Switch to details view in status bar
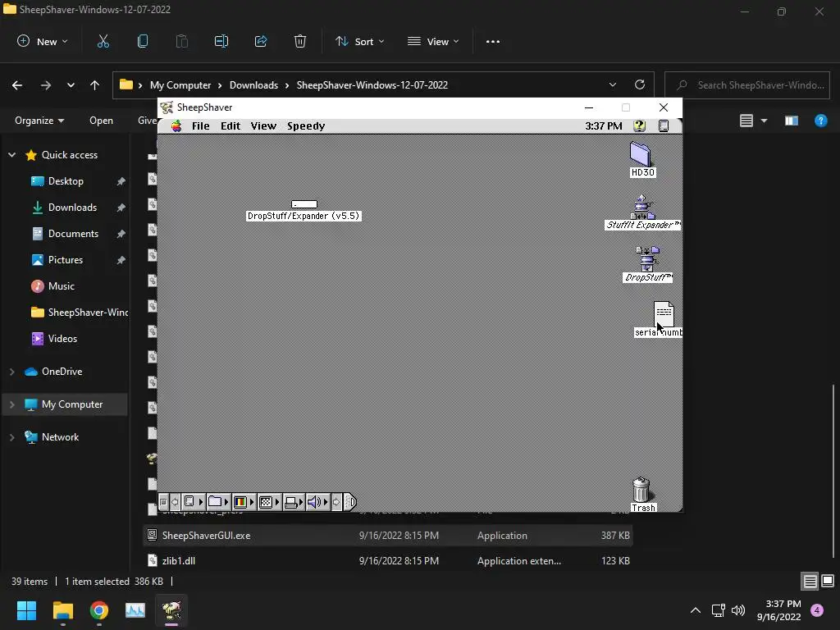 [x=810, y=582]
